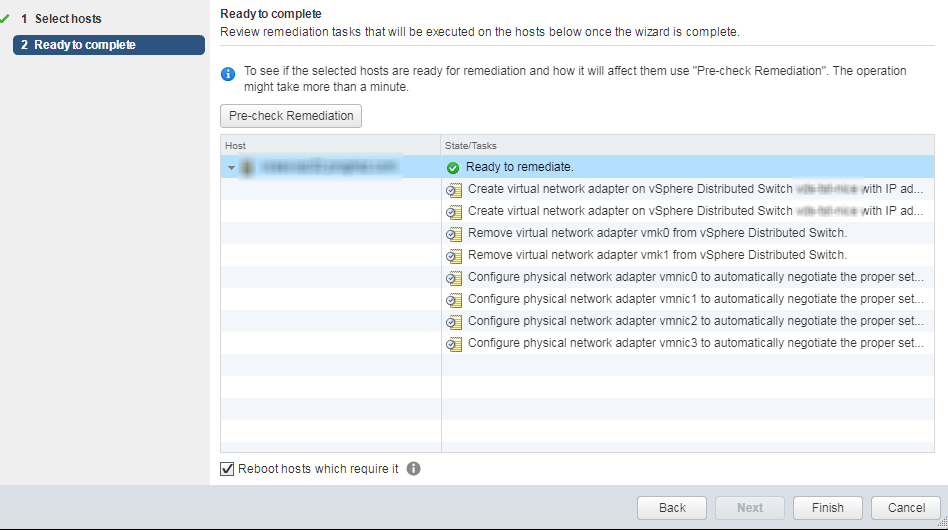Click the task icon for Remove vmk0 adapter

click(454, 234)
